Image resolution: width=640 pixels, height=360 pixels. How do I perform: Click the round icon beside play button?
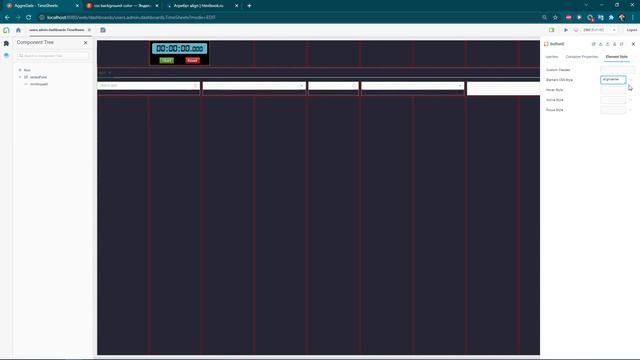pos(576,30)
